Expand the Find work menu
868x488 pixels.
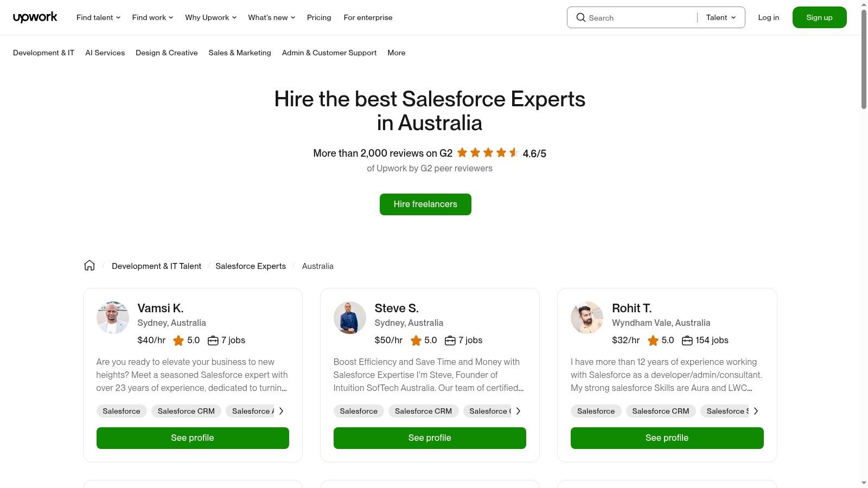point(152,17)
